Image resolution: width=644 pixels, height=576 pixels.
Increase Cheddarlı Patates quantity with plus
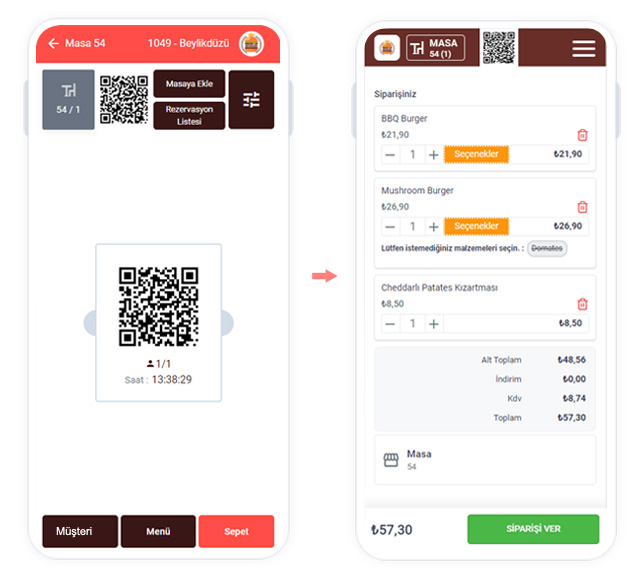pos(433,324)
